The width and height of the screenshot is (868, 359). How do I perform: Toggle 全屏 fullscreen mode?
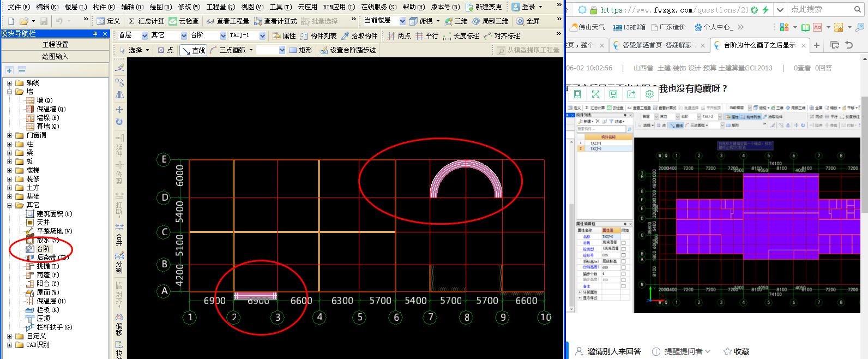pyautogui.click(x=528, y=21)
